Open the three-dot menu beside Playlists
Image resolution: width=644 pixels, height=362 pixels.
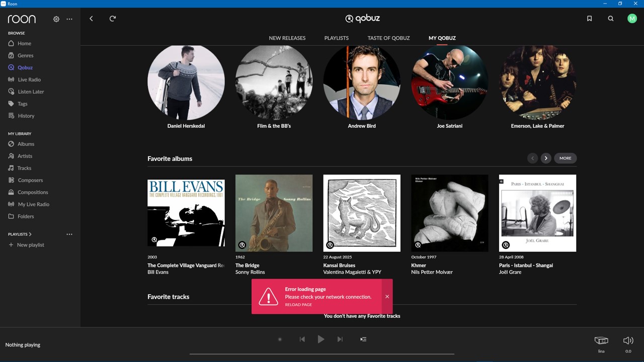tap(69, 234)
